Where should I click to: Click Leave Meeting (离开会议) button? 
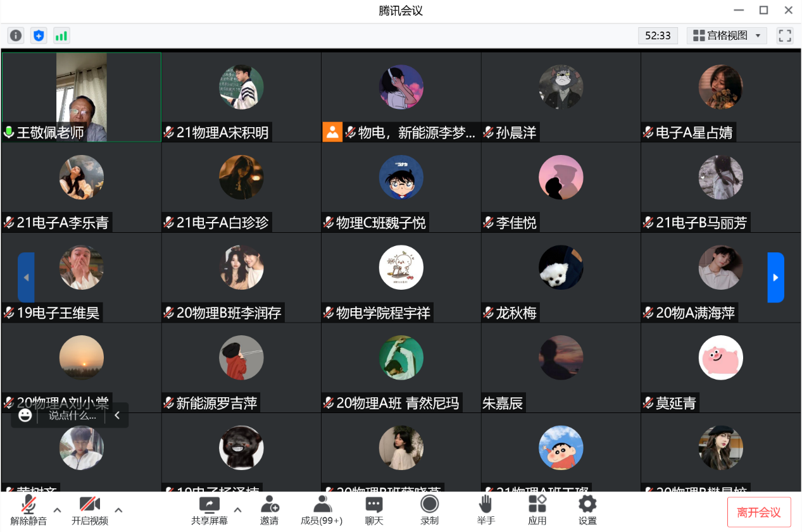point(759,512)
